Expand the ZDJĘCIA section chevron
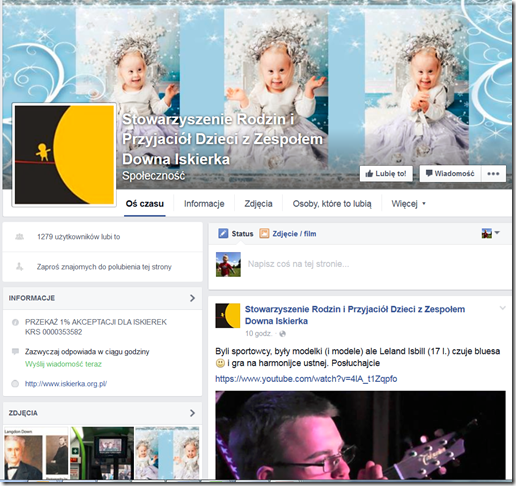516x486 pixels. (x=192, y=413)
